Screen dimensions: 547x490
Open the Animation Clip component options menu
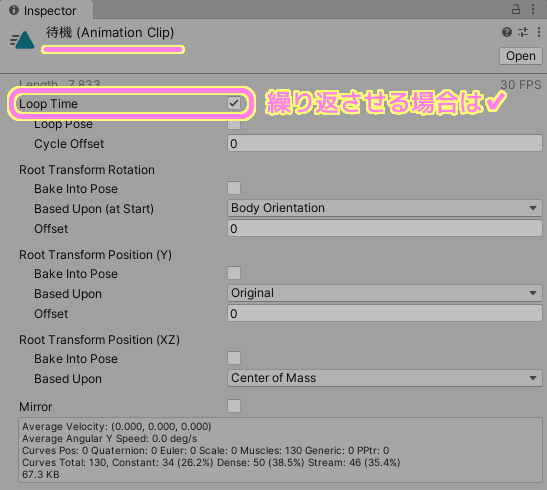[x=539, y=32]
